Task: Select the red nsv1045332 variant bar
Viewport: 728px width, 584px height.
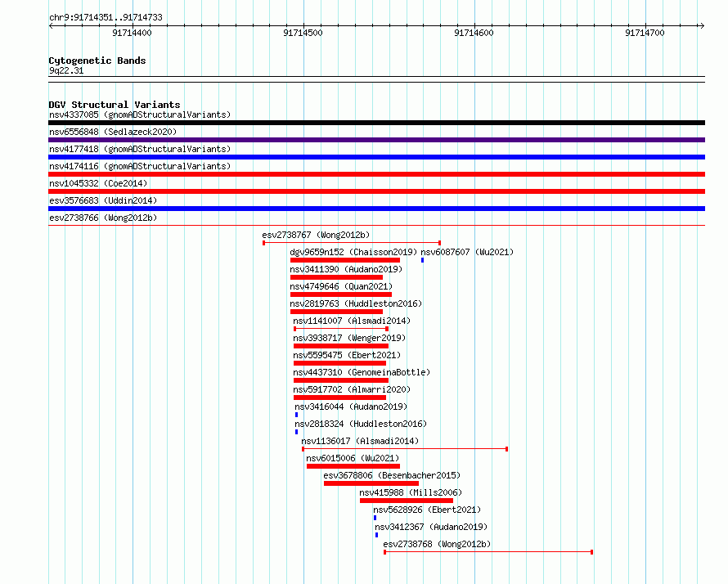Action: (376, 191)
